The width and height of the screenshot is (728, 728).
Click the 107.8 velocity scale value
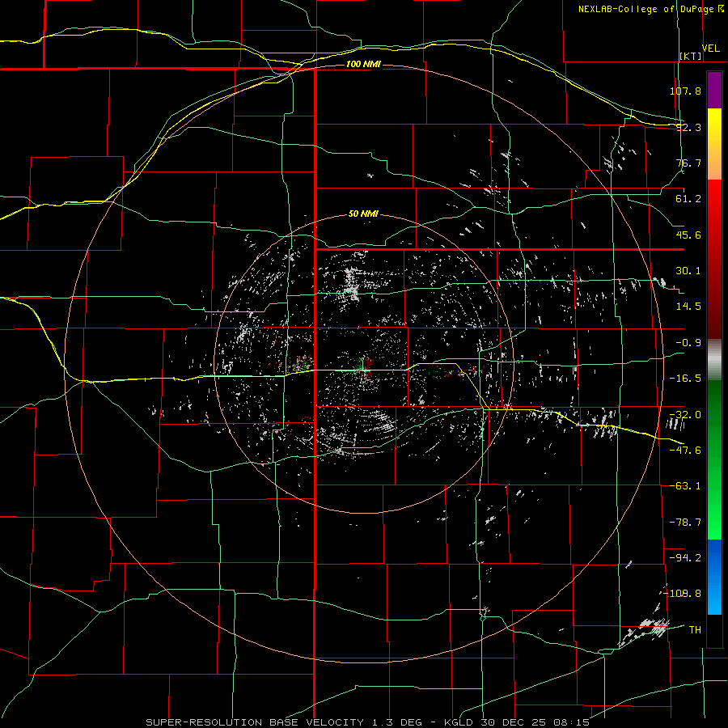[685, 91]
